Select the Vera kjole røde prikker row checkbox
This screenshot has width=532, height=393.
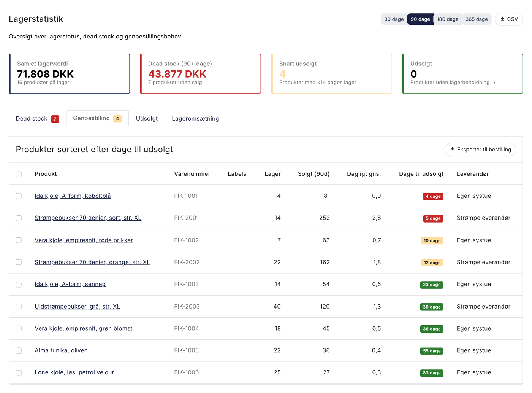tap(19, 240)
